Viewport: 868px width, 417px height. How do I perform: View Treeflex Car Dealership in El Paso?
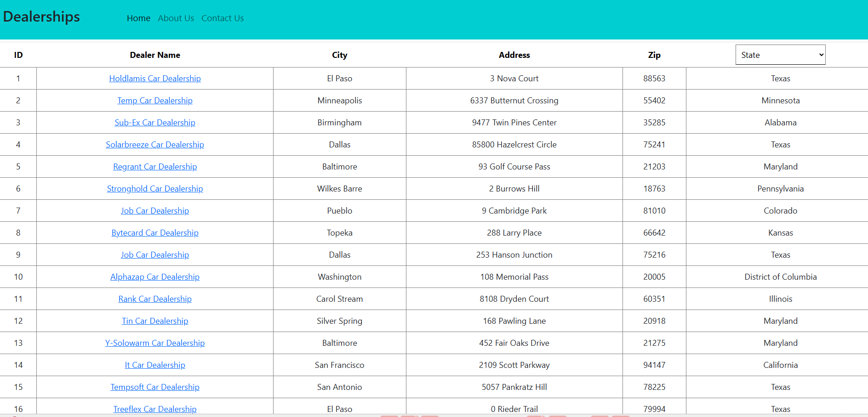point(155,409)
